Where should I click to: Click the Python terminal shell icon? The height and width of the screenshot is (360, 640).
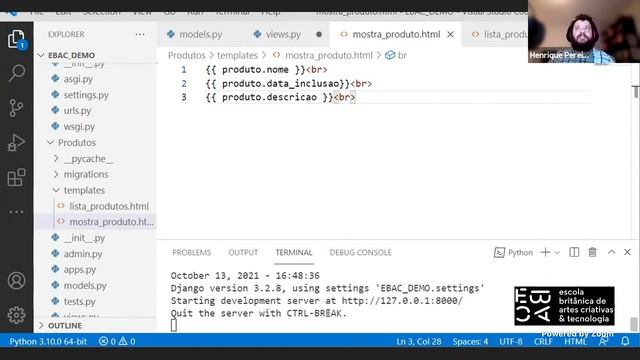[x=499, y=253]
